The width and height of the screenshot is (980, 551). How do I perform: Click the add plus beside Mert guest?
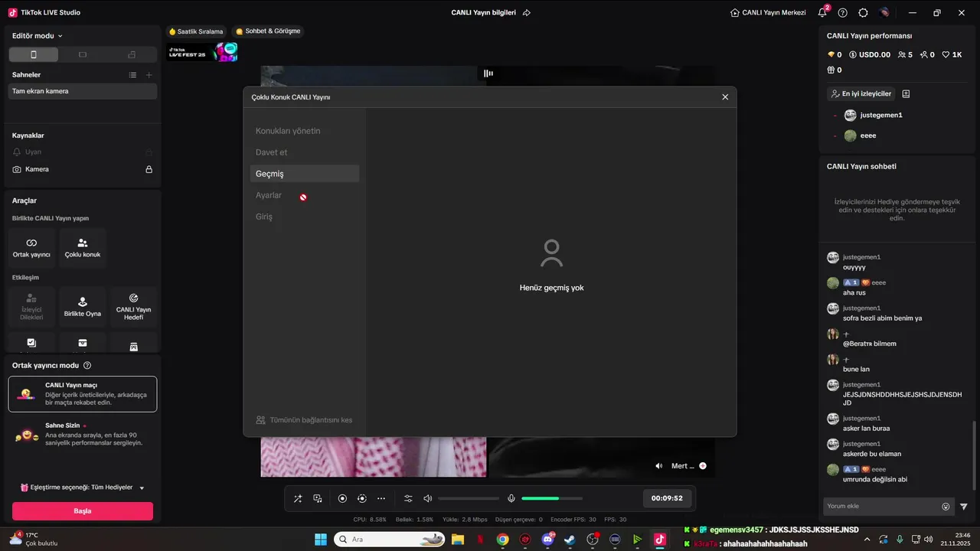pyautogui.click(x=703, y=466)
